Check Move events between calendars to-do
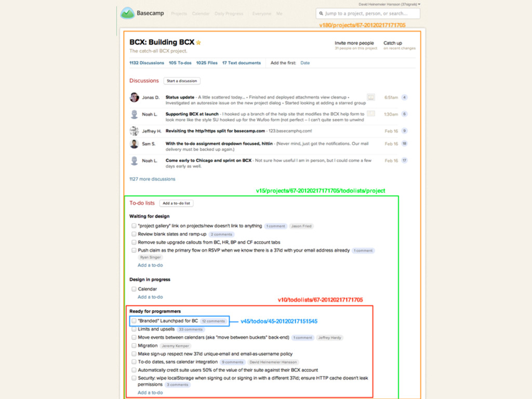Viewport: 532px width, 399px height. (134, 338)
